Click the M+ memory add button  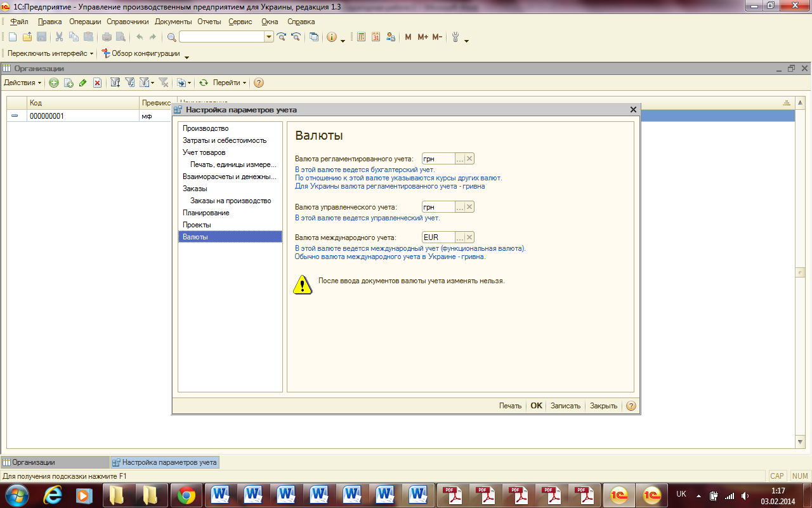point(422,37)
